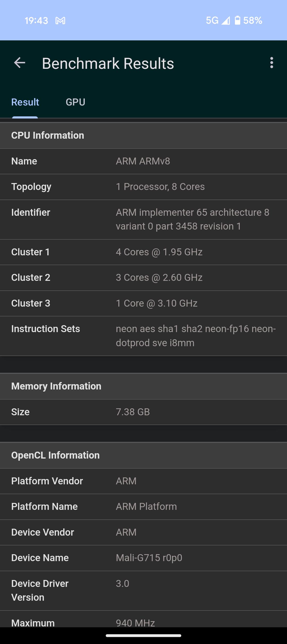Tap the Device Name Mali-G715 row

point(143,558)
